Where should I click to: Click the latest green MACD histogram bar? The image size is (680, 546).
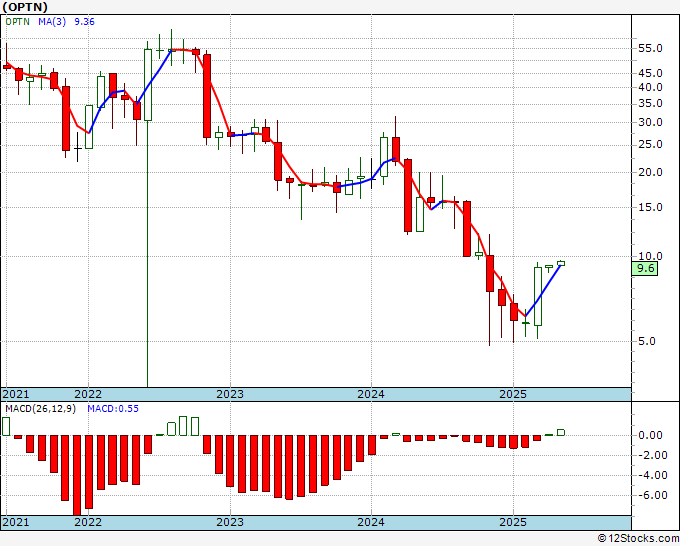click(561, 432)
